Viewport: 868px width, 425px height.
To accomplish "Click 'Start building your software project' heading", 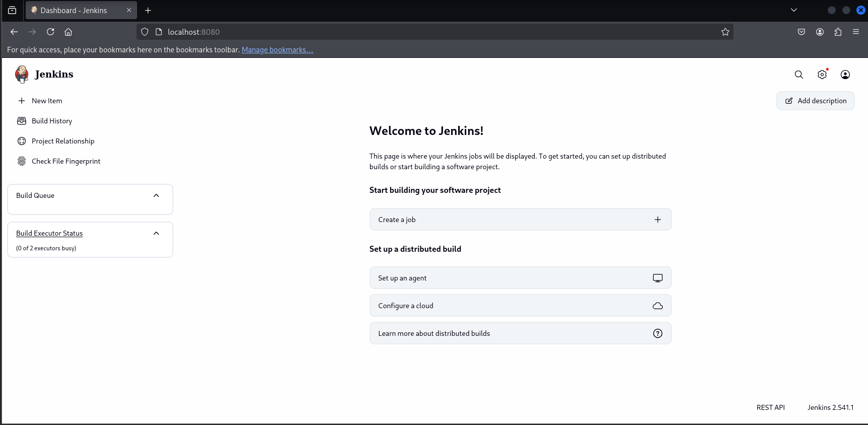I will (x=435, y=190).
